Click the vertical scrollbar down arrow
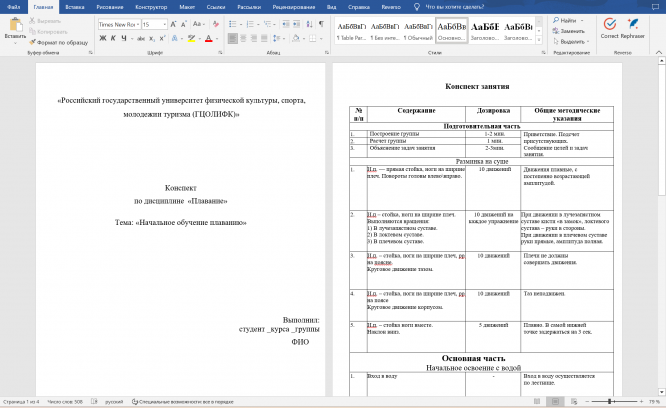The width and height of the screenshot is (666, 408). [661, 392]
